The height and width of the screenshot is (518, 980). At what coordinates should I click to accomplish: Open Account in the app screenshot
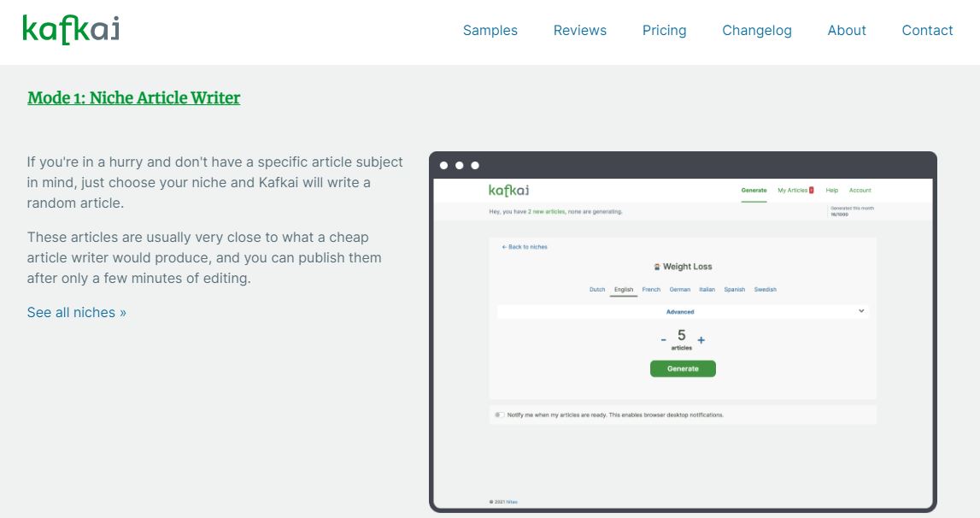click(860, 190)
